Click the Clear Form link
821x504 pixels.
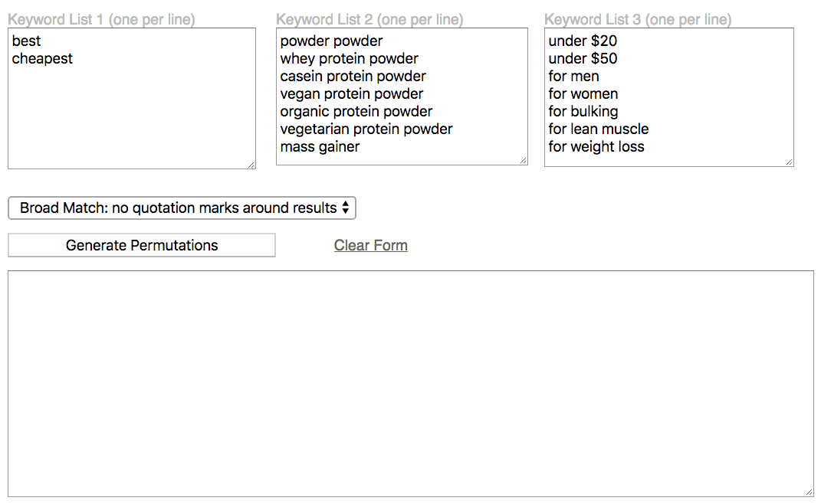tap(370, 245)
